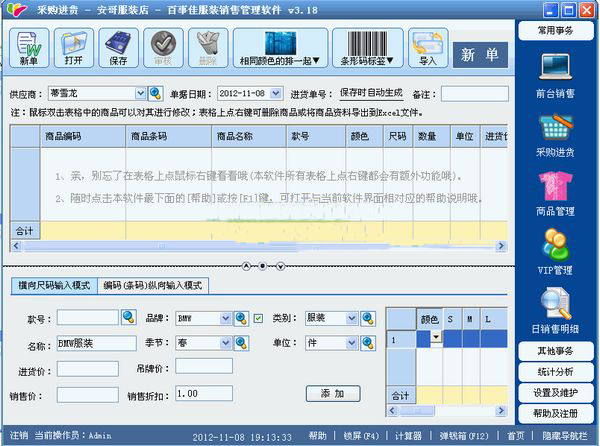Click the 导入 import icon
This screenshot has width=600, height=446.
point(428,48)
